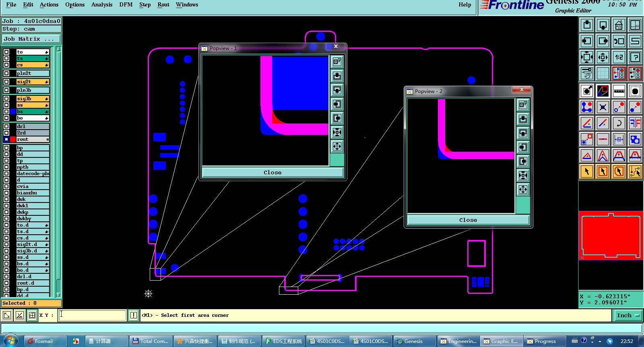Click pan up icon in Popview 1

[x=337, y=76]
